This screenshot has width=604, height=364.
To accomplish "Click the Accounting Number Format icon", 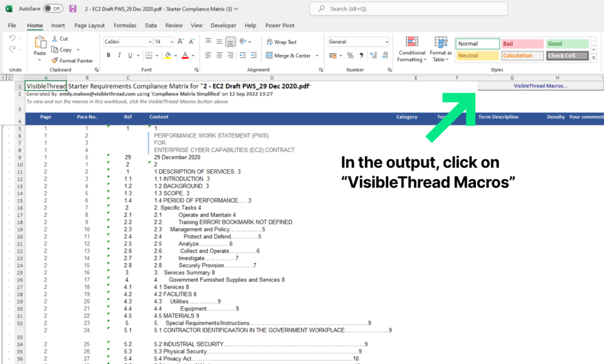I will (333, 55).
